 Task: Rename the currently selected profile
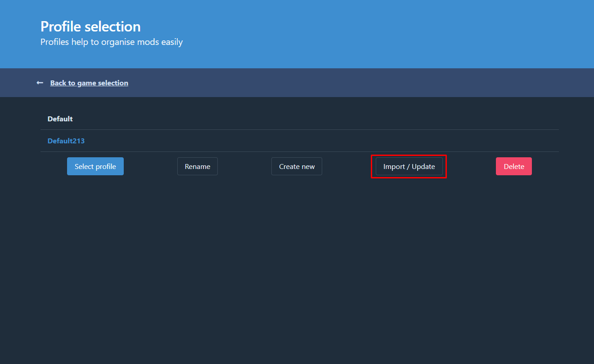tap(198, 166)
